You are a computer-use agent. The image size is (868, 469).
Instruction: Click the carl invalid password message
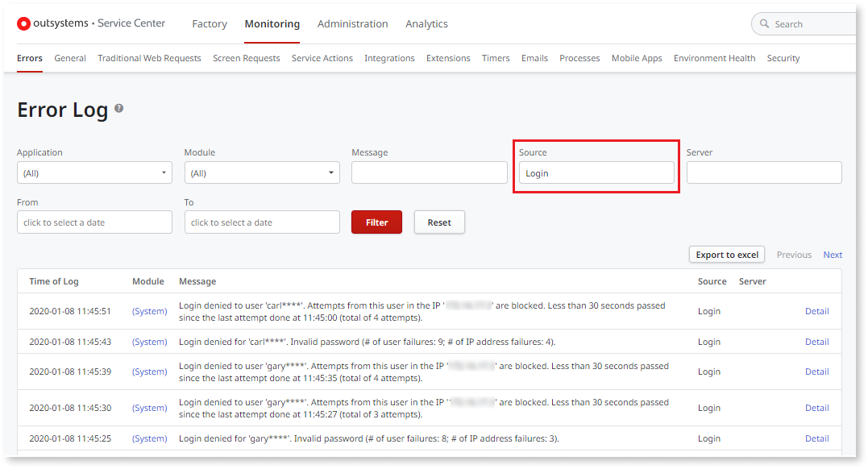pyautogui.click(x=367, y=342)
